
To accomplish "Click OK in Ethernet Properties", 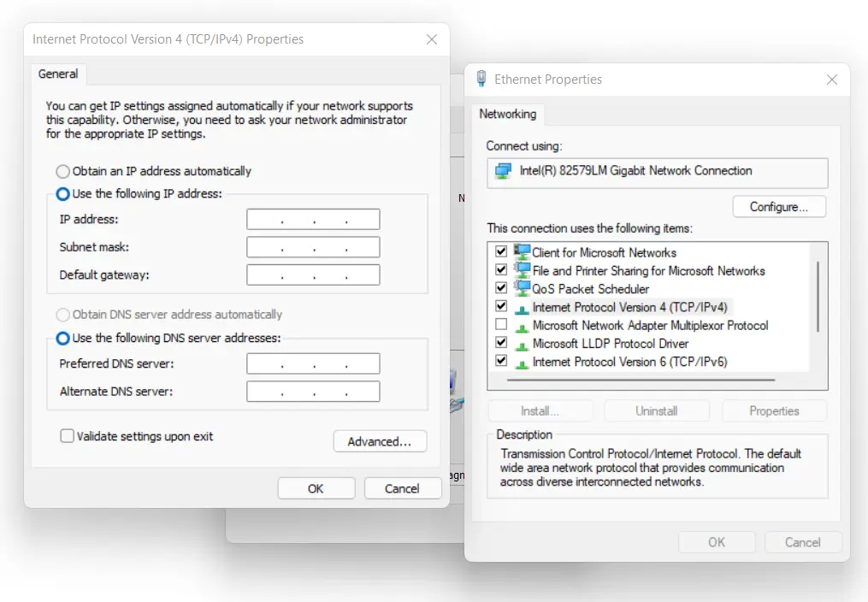I will (717, 542).
